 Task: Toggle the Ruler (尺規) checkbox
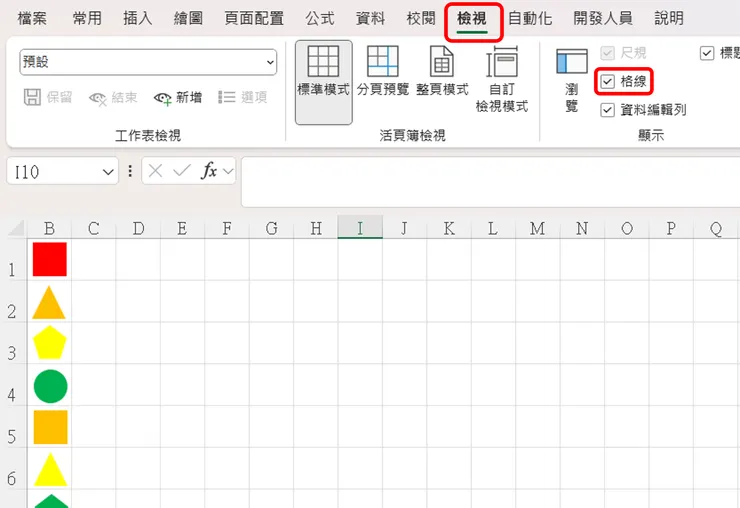[607, 53]
